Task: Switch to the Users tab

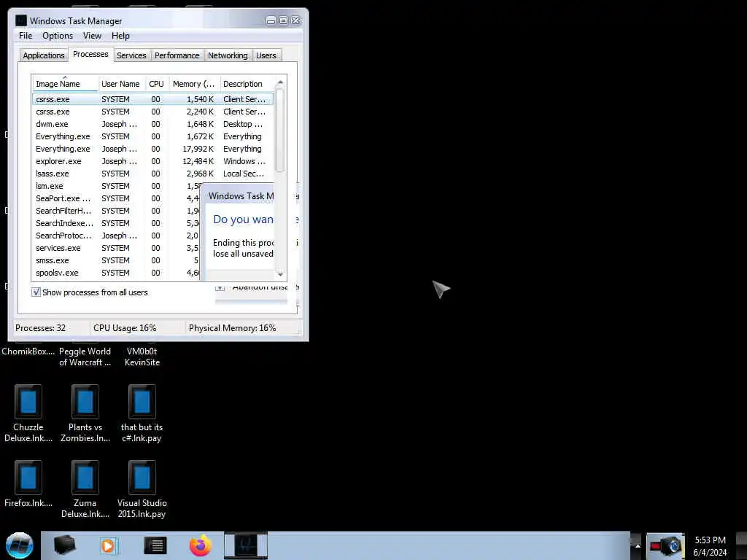Action: [266, 55]
